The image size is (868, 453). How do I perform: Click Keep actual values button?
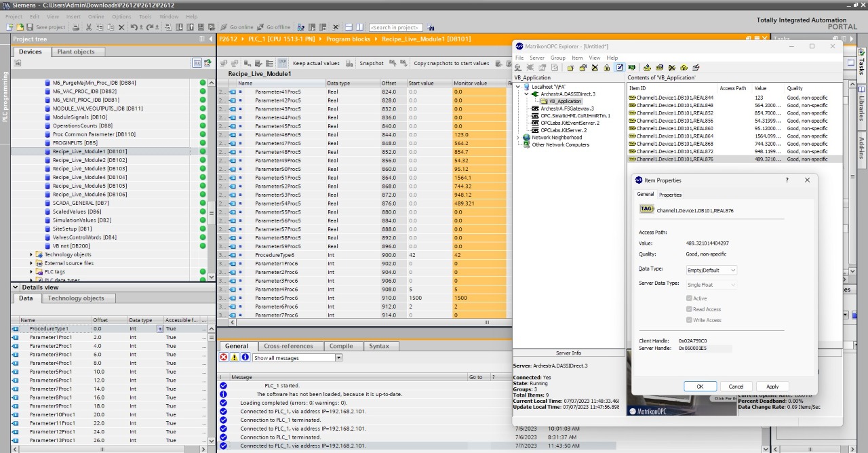[316, 63]
